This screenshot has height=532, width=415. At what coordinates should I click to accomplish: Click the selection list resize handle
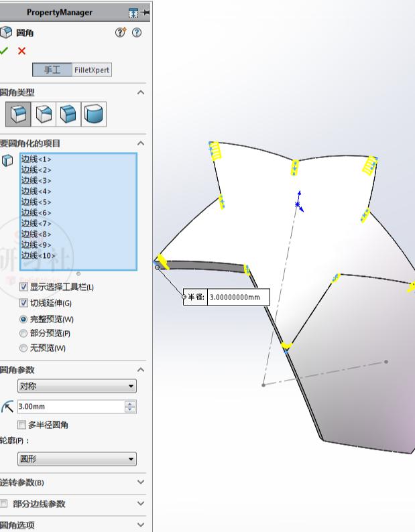(x=78, y=273)
